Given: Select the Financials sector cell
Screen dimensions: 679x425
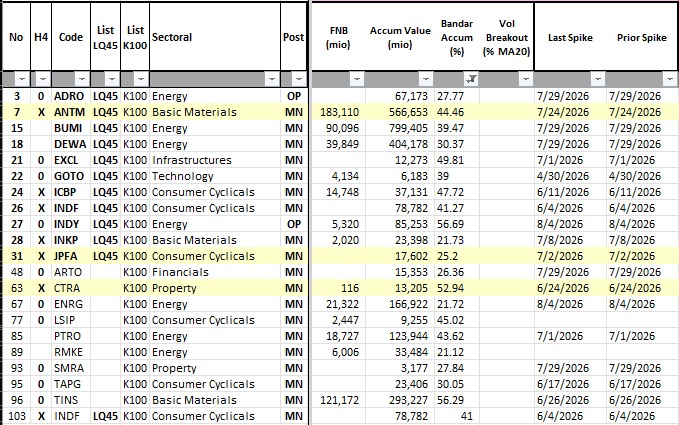Looking at the screenshot, I should tap(215, 273).
